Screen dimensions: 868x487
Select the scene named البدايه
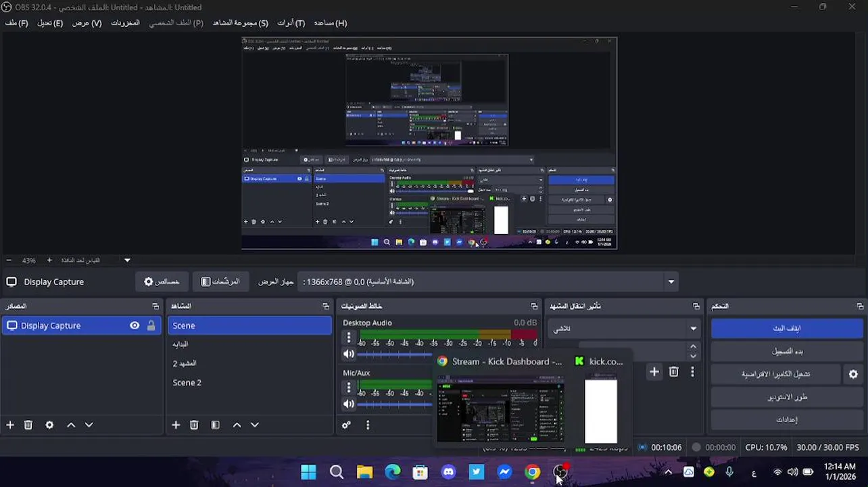[x=249, y=344]
